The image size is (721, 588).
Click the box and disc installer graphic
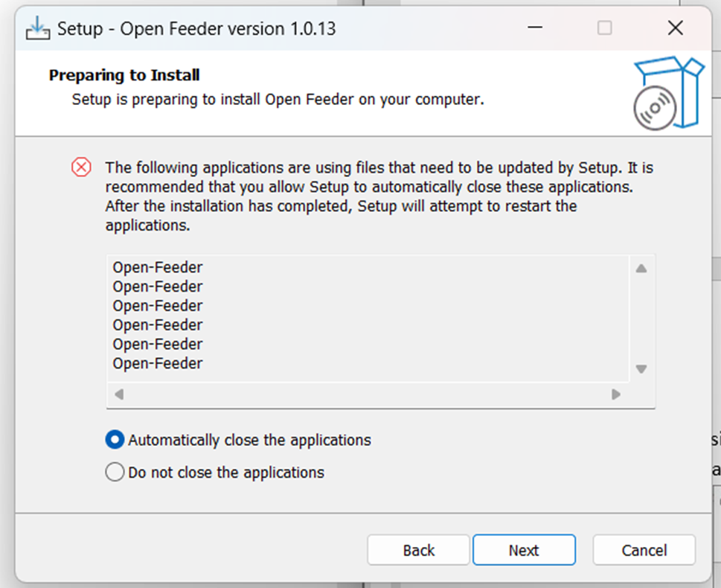pos(667,92)
